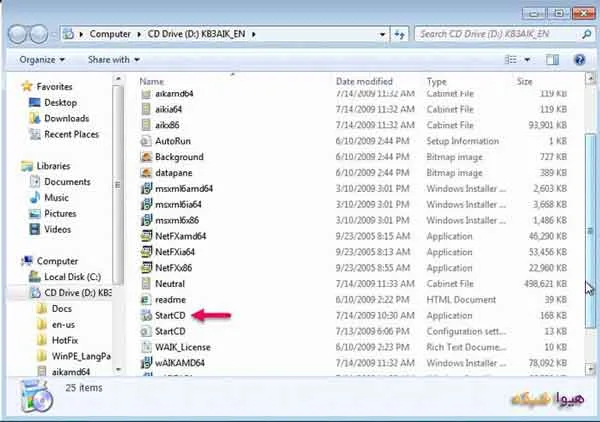Select the aikia64 cabinet file icon
Screen dimensions: 600x422
coord(146,109)
